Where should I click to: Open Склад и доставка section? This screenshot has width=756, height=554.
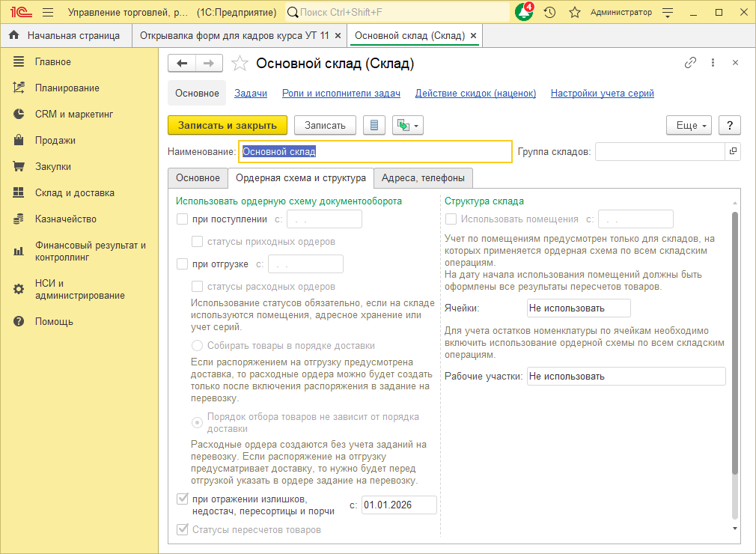(x=75, y=193)
